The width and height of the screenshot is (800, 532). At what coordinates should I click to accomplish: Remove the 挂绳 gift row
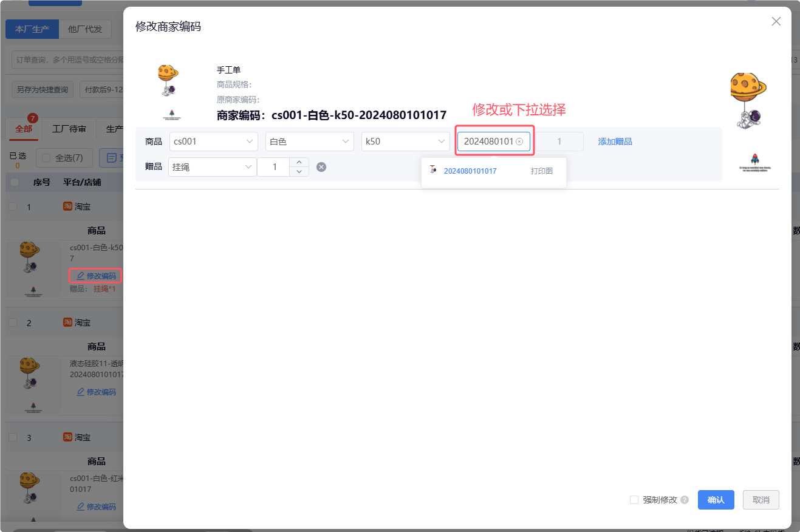point(321,167)
